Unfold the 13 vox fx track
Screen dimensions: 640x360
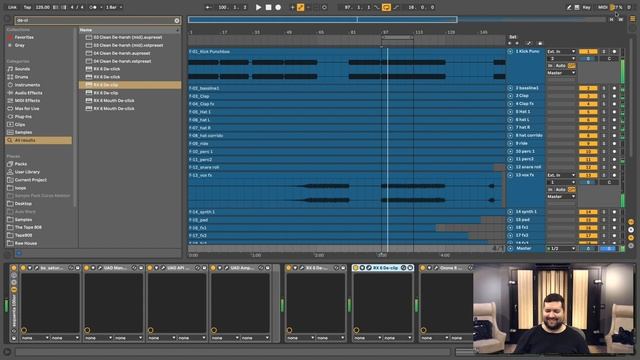[510, 175]
